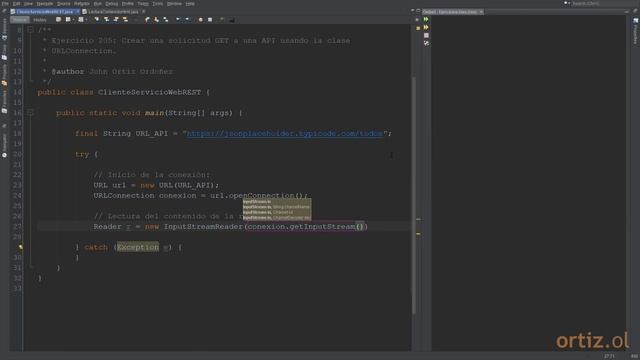640x360 pixels.
Task: Stop the process with red square icon
Action: point(426,36)
